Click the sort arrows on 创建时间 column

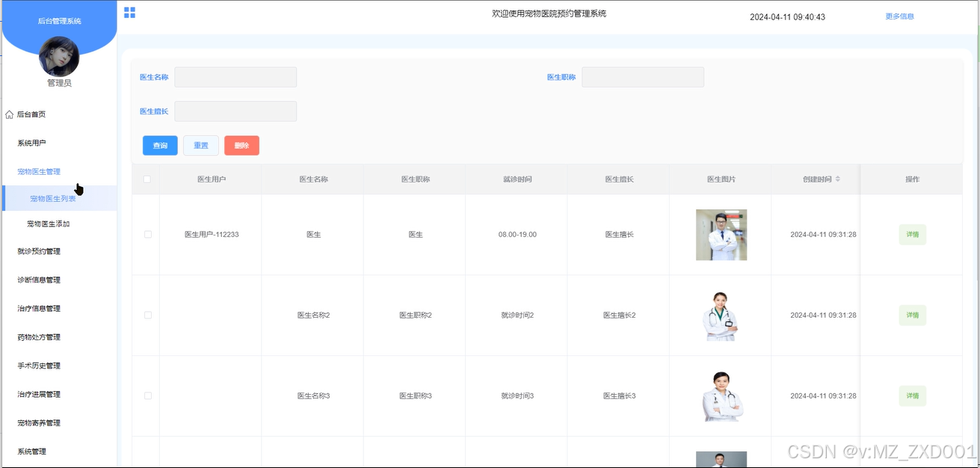[838, 179]
